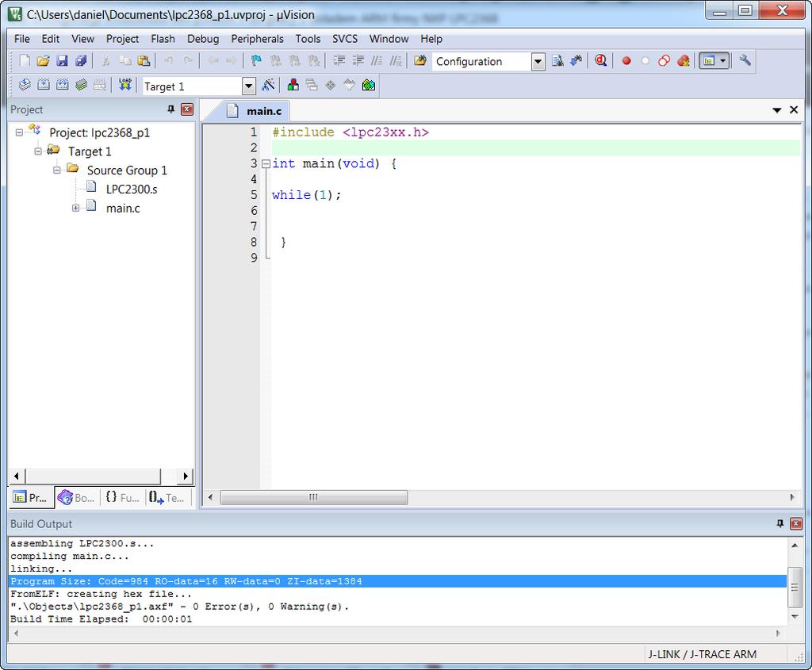The height and width of the screenshot is (670, 812).
Task: Switch to the Templates tab in Project panel
Action: pyautogui.click(x=167, y=498)
